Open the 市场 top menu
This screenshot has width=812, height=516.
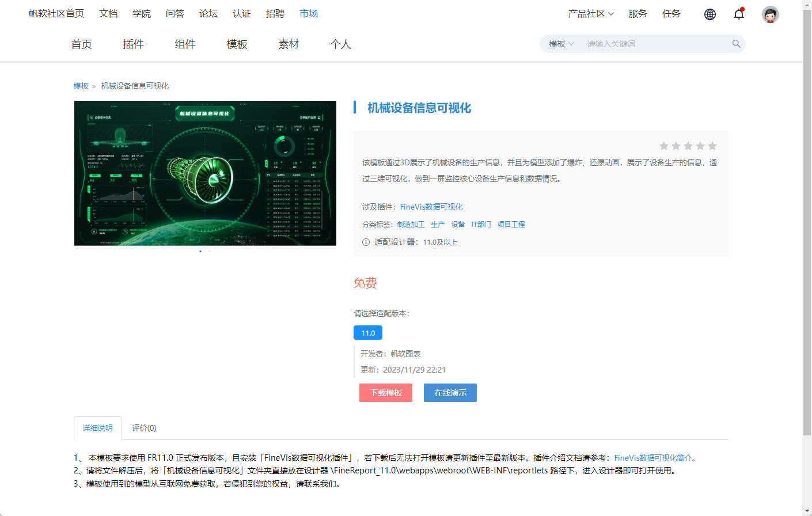309,14
